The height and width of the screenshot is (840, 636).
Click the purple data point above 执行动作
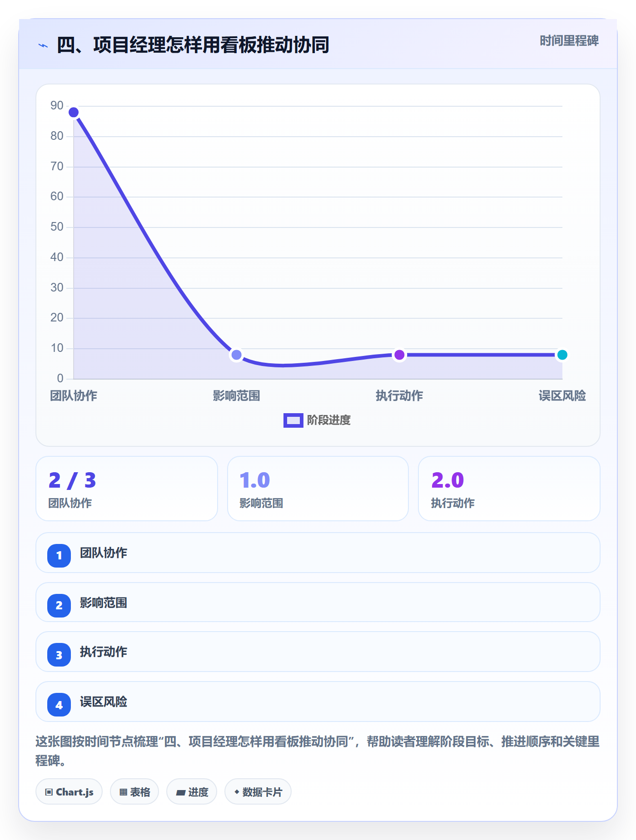click(x=399, y=355)
